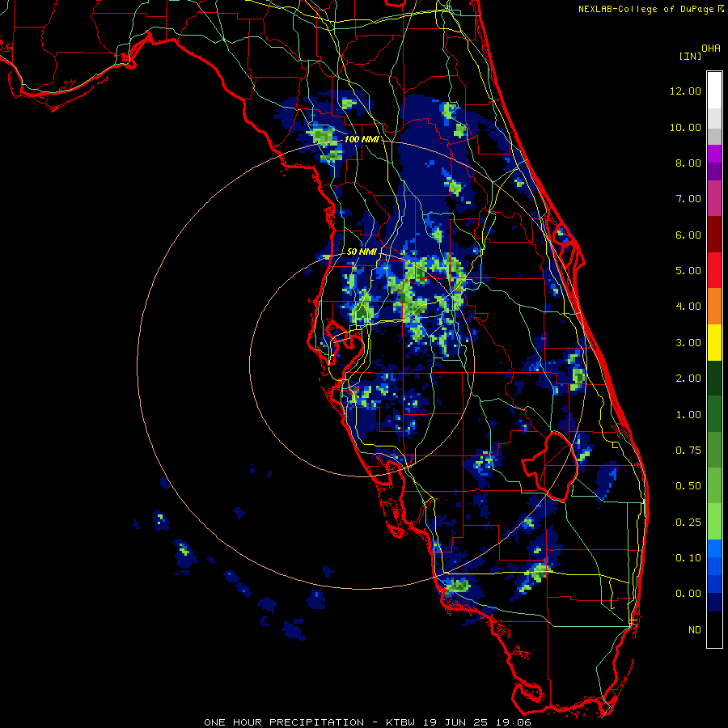Click the 7.00 legend value
Screen dimensions: 728x728
(688, 199)
